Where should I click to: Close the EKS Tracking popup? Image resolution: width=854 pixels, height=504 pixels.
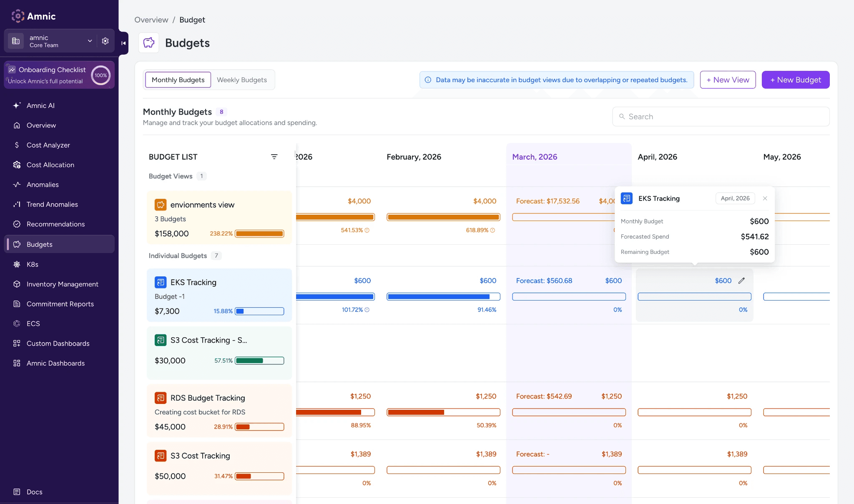click(765, 198)
